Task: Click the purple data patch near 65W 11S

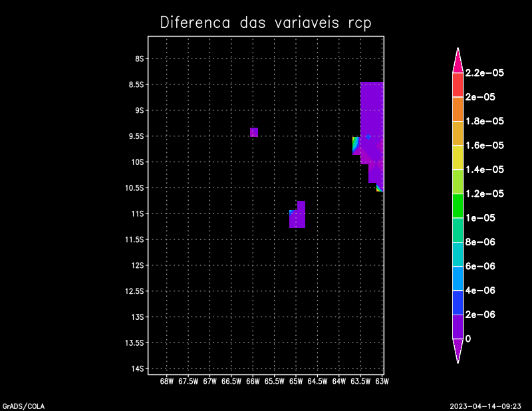Action: point(298,218)
